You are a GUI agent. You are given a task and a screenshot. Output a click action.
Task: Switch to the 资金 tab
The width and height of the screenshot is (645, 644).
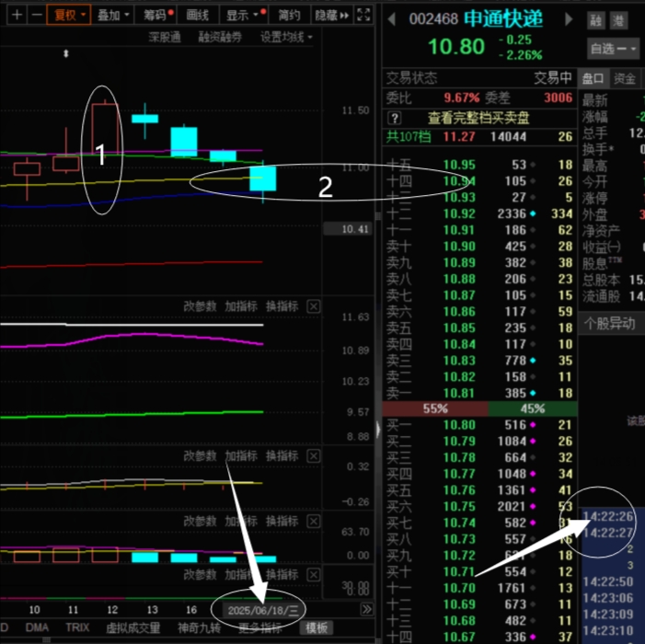coord(625,78)
